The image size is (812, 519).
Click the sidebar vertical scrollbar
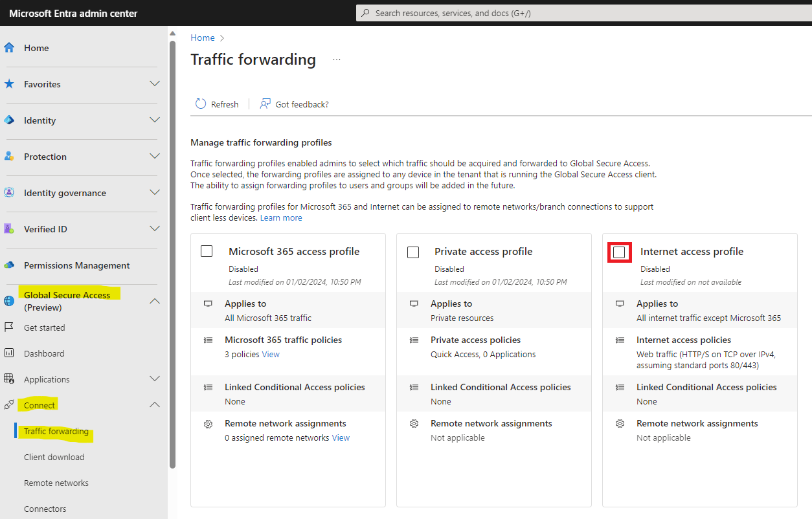[x=172, y=254]
